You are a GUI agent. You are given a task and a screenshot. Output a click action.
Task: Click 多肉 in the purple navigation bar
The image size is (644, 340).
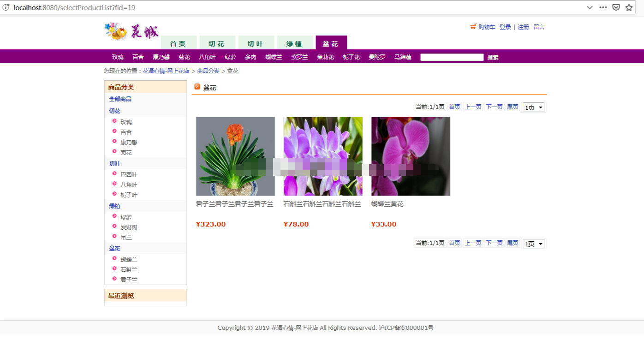(x=250, y=57)
